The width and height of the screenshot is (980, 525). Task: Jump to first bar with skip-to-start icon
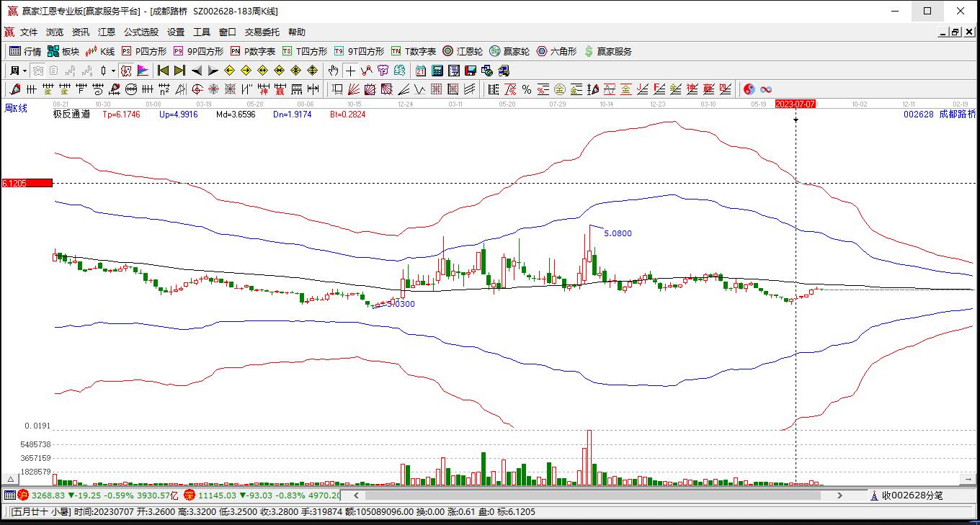[163, 71]
